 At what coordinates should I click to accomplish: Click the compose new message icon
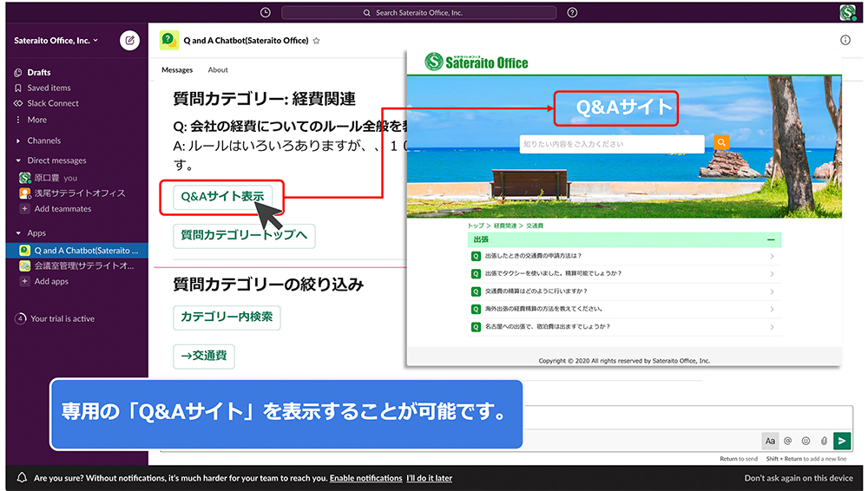pos(129,41)
